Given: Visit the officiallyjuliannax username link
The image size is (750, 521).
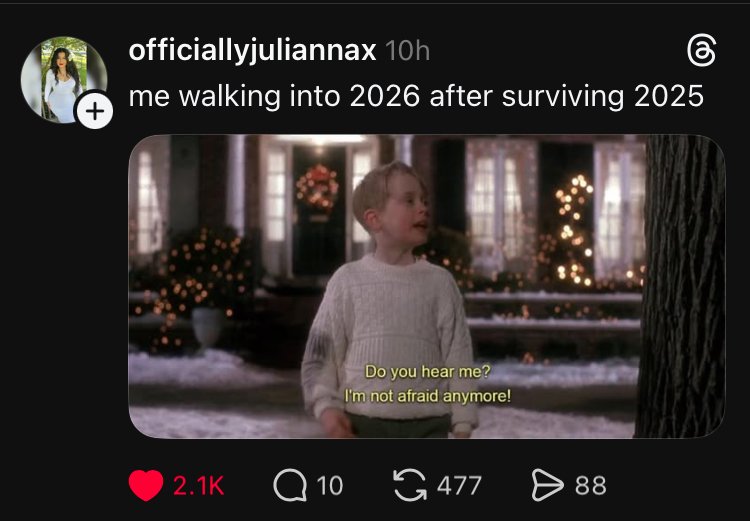Looking at the screenshot, I should click(x=252, y=50).
